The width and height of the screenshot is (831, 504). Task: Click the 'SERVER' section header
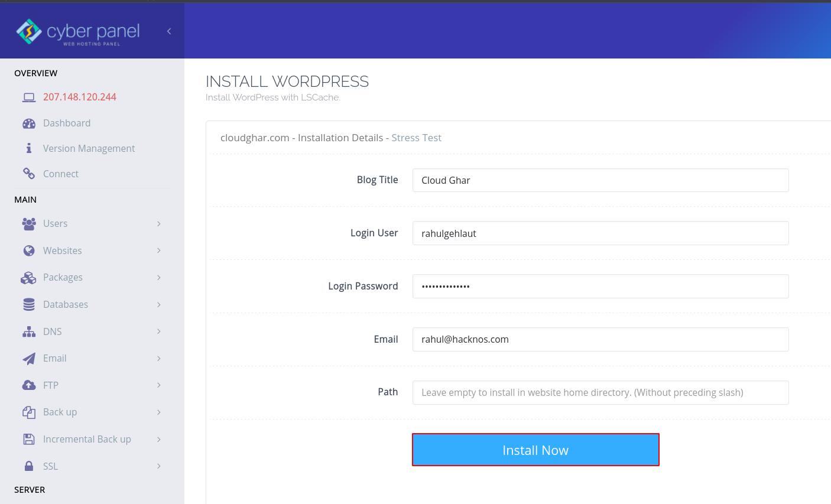(x=30, y=490)
